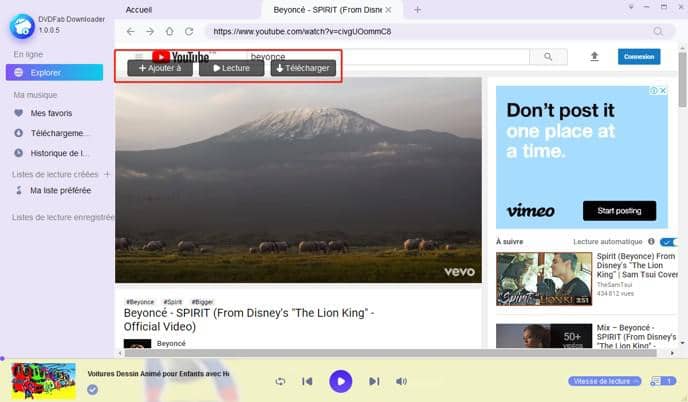Image resolution: width=688 pixels, height=402 pixels.
Task: Click the Connexion button
Action: [639, 57]
